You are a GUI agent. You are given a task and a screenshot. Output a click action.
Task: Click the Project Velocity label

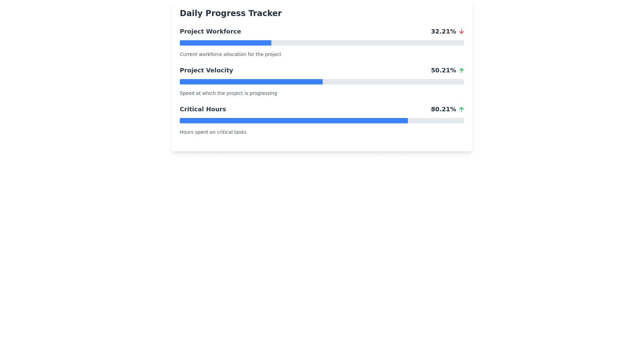click(x=206, y=70)
